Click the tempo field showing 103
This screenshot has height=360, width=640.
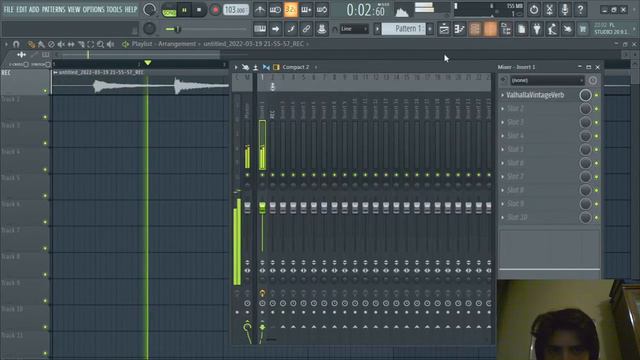click(x=236, y=10)
